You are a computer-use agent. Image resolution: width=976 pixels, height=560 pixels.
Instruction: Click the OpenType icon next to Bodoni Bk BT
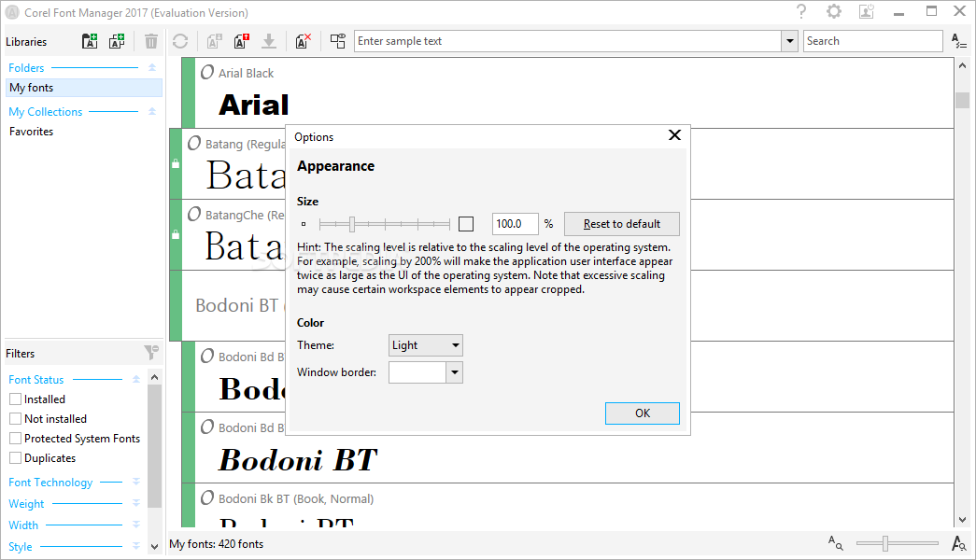pyautogui.click(x=207, y=497)
